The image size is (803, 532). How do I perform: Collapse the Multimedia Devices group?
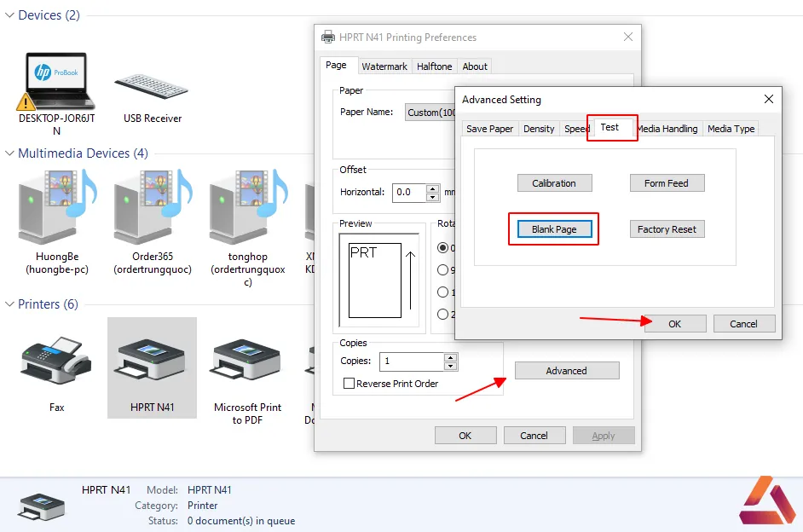coord(9,153)
